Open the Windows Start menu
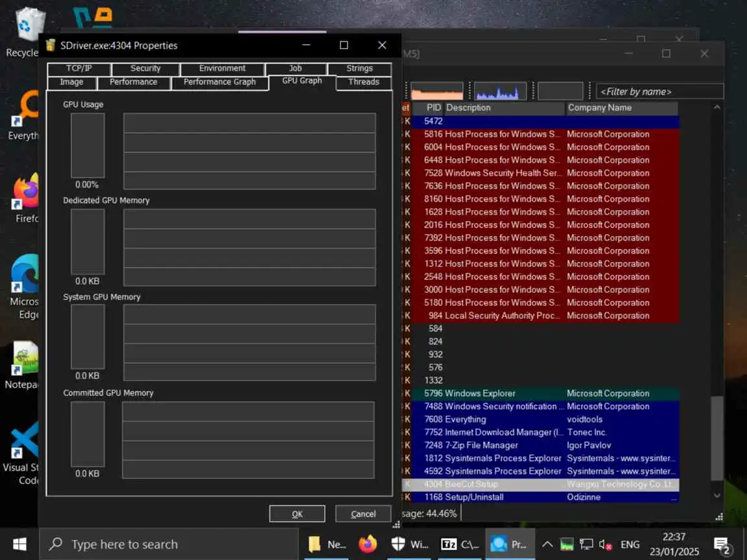The image size is (747, 560). tap(19, 544)
